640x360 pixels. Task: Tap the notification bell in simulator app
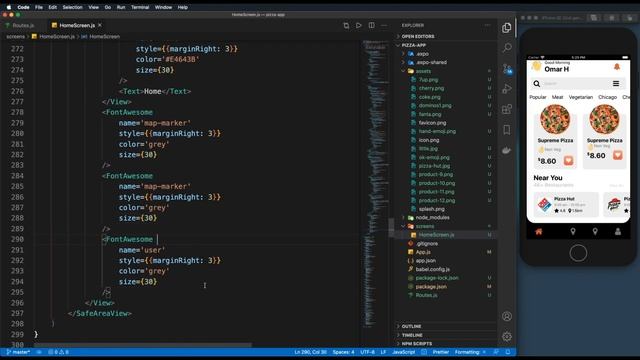pyautogui.click(x=617, y=67)
